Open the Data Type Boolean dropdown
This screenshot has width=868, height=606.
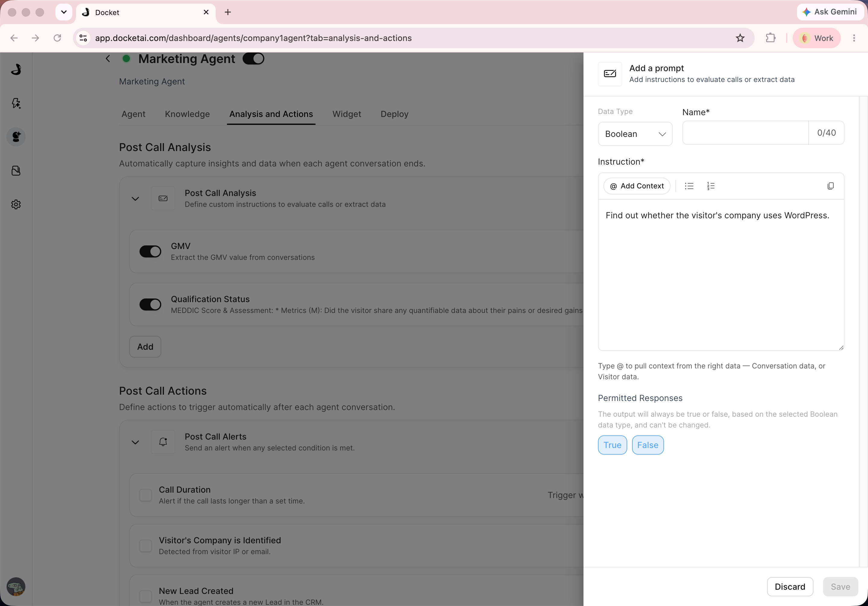pyautogui.click(x=635, y=134)
